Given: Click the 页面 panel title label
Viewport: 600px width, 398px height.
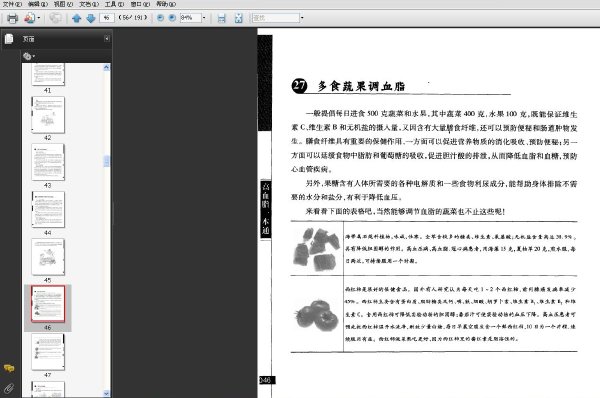Looking at the screenshot, I should [29, 39].
